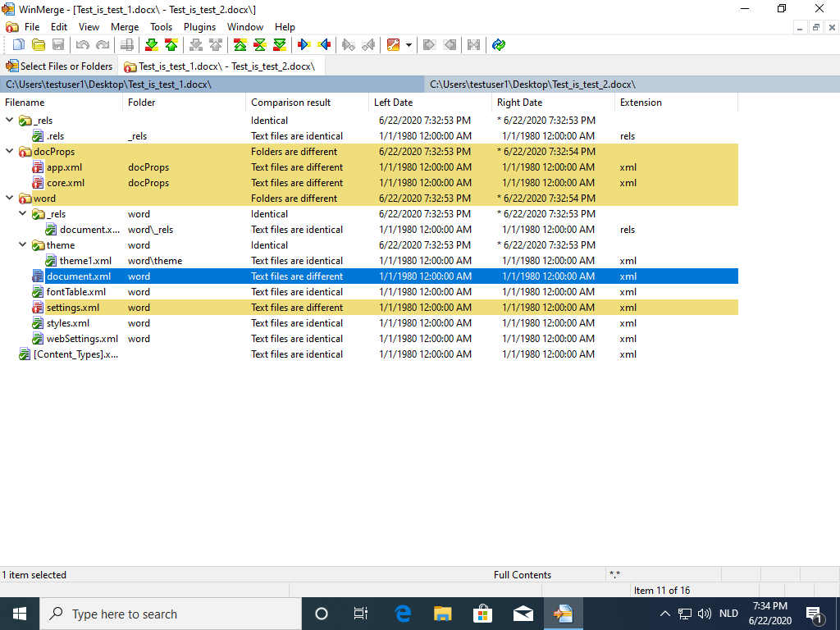Viewport: 840px width, 630px height.
Task: Go to Previous Difference with green up arrow
Action: pos(171,45)
